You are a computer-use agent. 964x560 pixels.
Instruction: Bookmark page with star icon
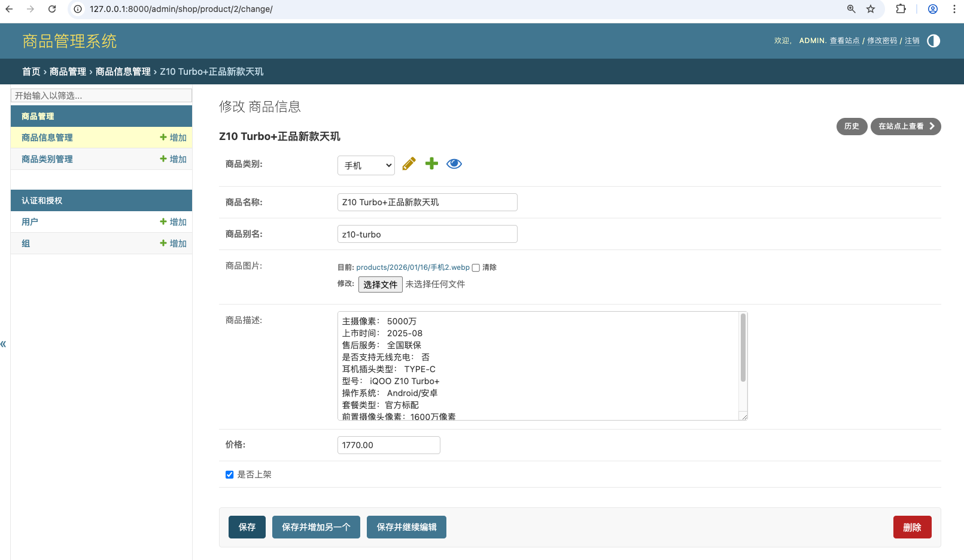[871, 9]
